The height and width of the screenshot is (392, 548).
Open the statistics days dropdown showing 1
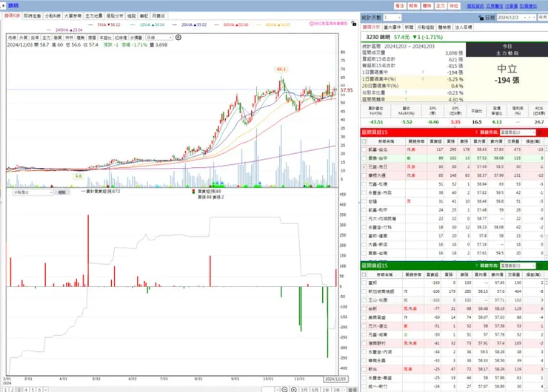(392, 18)
